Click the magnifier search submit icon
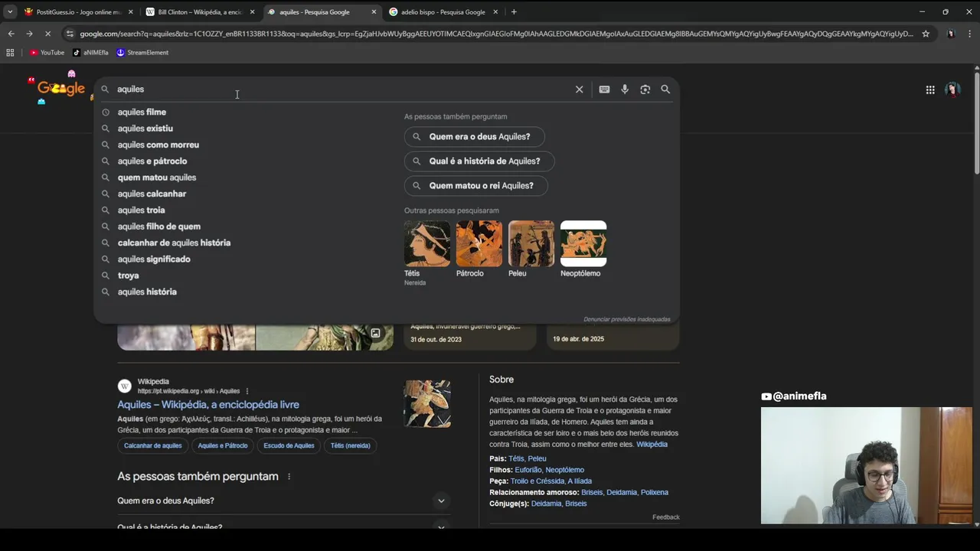 click(x=665, y=90)
